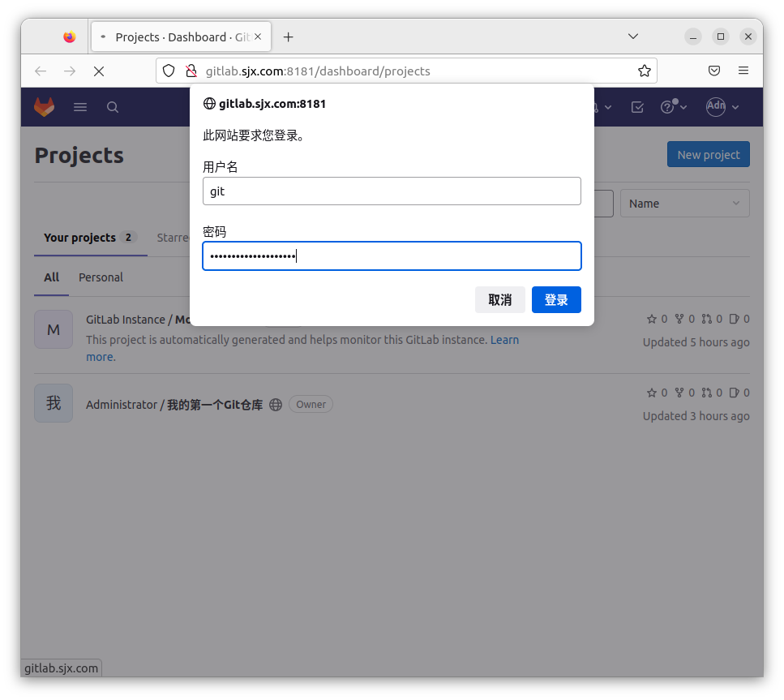Stop loading the page

point(99,71)
